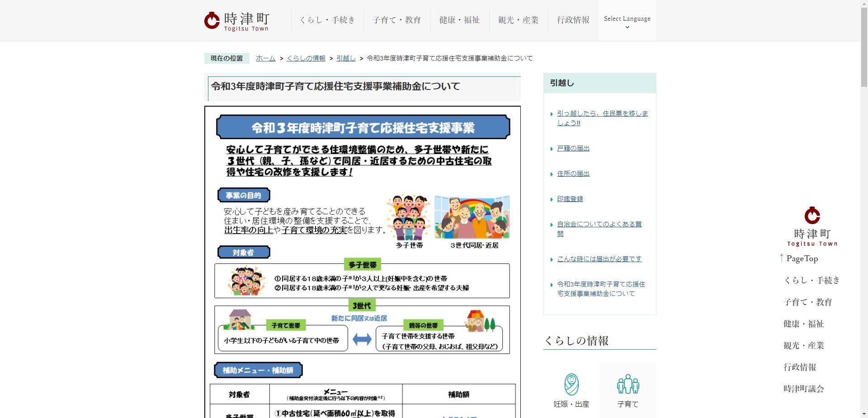Open くらしの情報 from the breadcrumb
868x418 pixels.
click(306, 58)
